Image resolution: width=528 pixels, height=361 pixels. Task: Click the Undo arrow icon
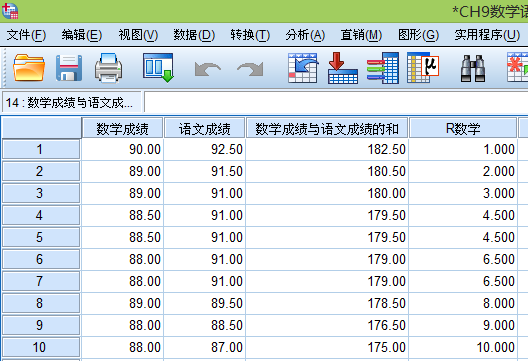(x=208, y=69)
